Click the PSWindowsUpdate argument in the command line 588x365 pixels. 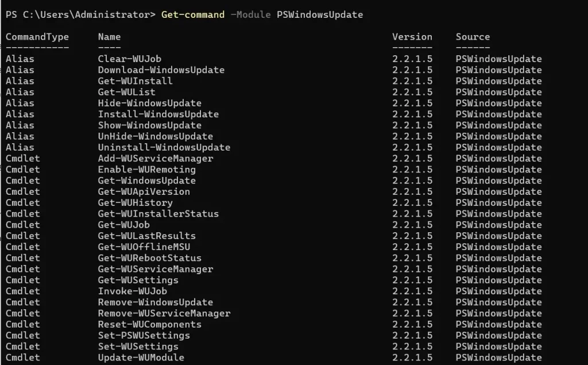pyautogui.click(x=319, y=14)
